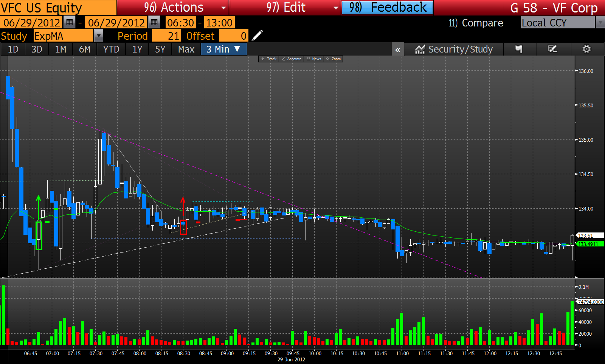Open Security/Study panel

tap(454, 49)
